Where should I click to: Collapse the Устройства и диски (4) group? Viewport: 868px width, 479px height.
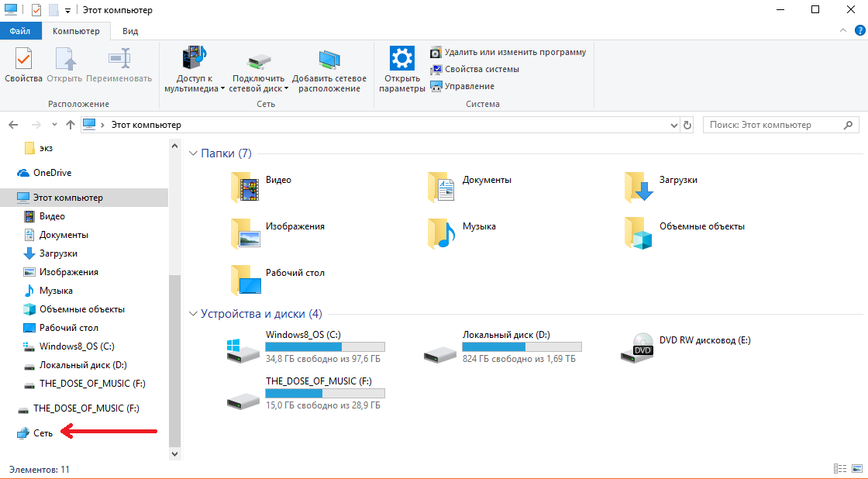(194, 314)
